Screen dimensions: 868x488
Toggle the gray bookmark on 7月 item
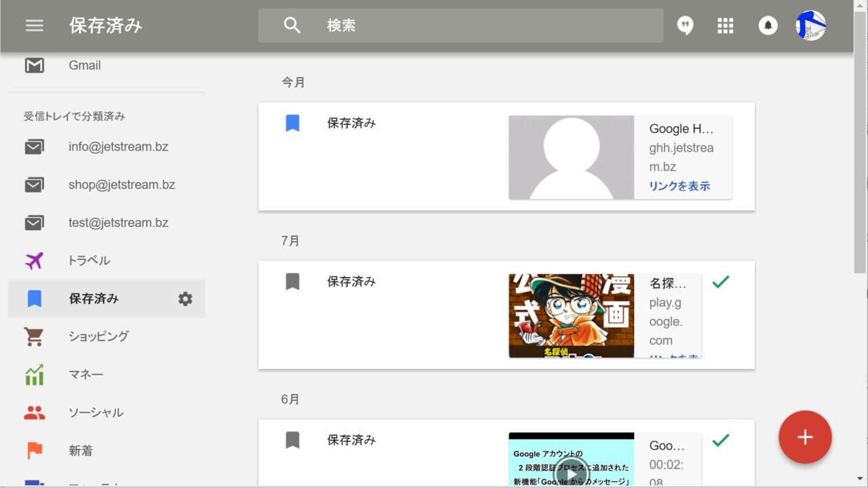[292, 282]
